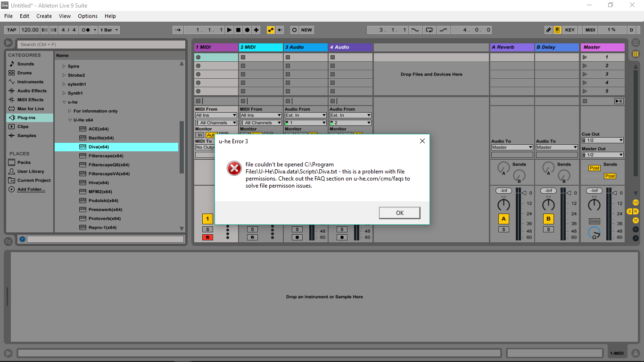
Task: Disarm the red record arm on 1 MIDI
Action: 207,237
